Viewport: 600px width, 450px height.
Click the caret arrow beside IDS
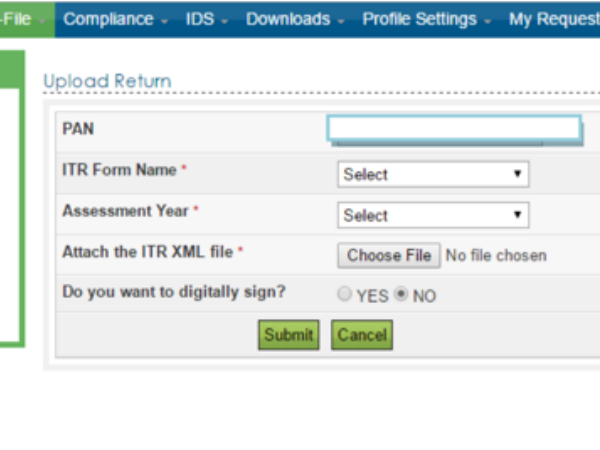tap(225, 21)
